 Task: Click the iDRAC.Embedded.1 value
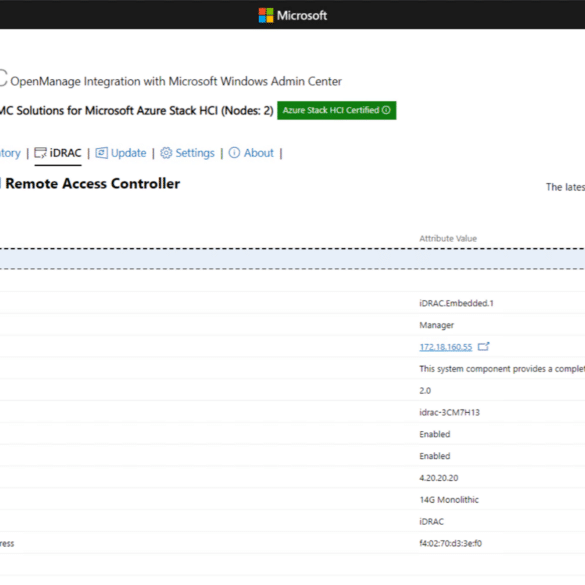[x=456, y=303]
